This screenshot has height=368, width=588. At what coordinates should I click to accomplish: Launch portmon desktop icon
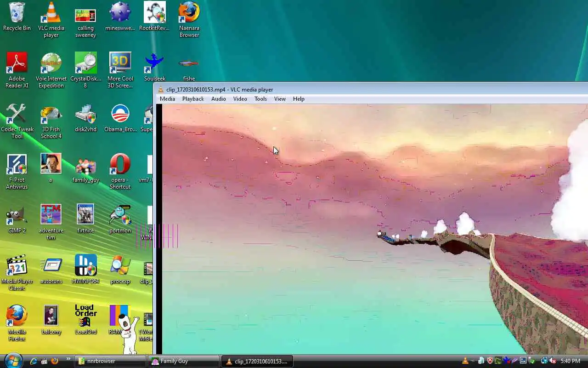120,219
